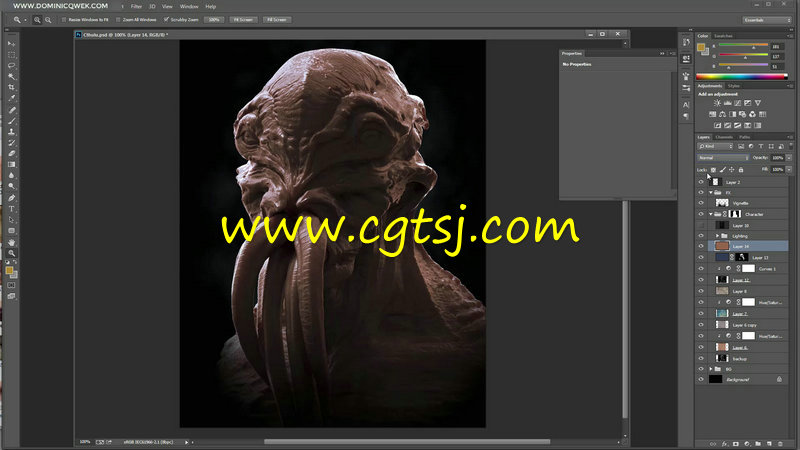Select the Magic Wand tool
800x450 pixels.
(11, 77)
